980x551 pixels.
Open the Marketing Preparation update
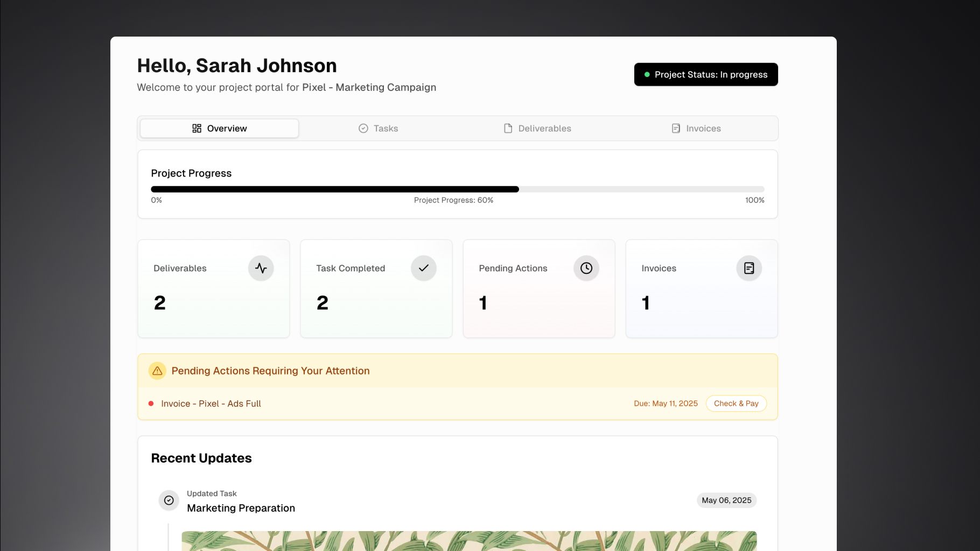[241, 508]
